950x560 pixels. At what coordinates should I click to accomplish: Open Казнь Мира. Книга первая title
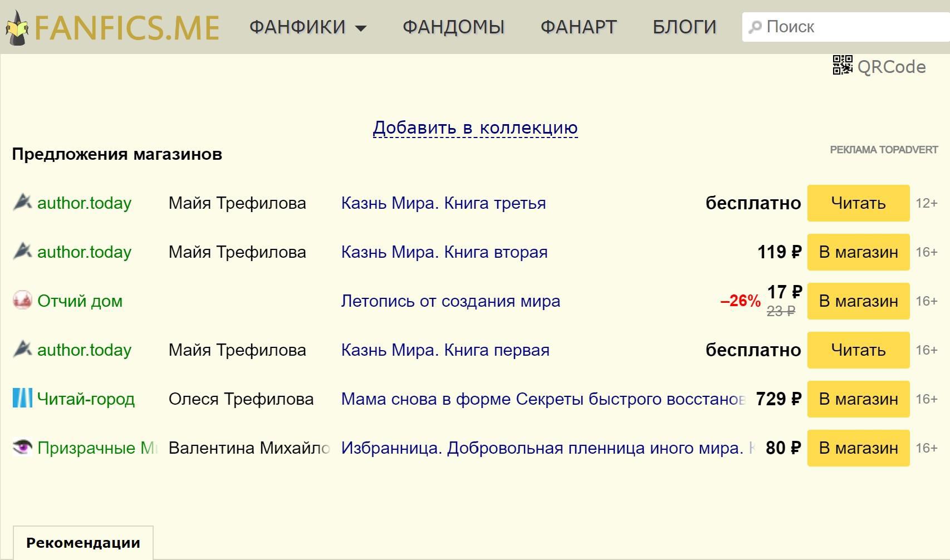pos(445,350)
